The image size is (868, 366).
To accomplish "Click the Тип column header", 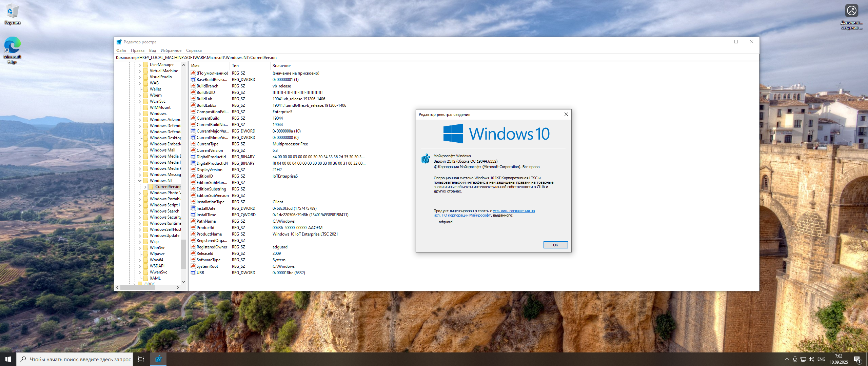I will click(250, 66).
